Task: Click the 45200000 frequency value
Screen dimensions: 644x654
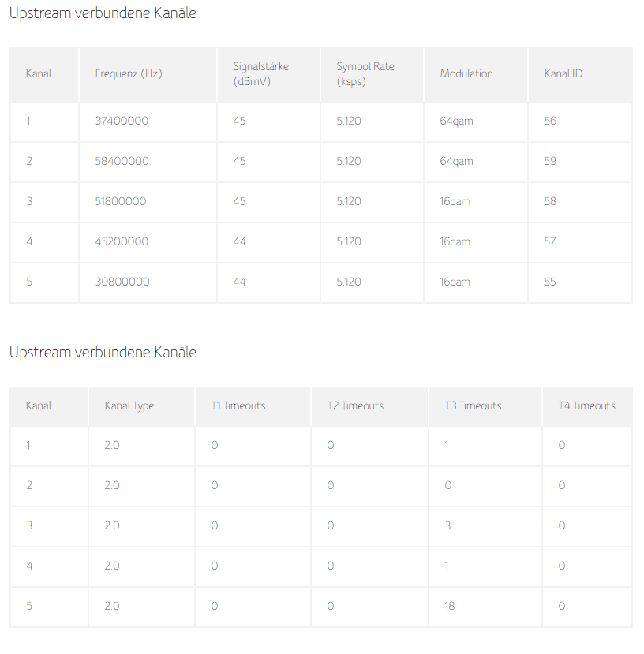Action: [122, 241]
